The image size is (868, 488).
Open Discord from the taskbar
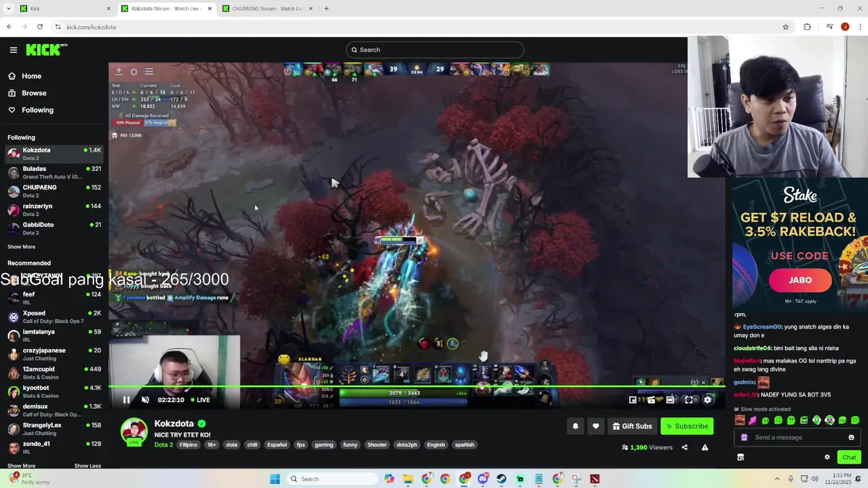tap(483, 479)
